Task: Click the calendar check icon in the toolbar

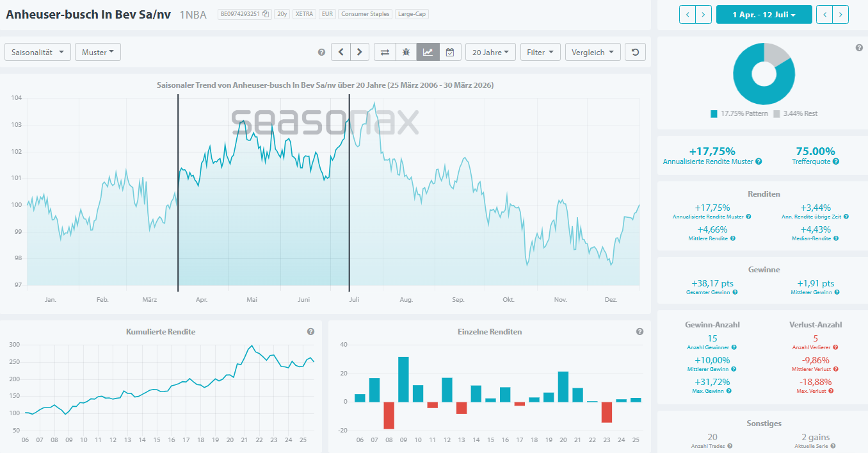Action: (x=449, y=53)
